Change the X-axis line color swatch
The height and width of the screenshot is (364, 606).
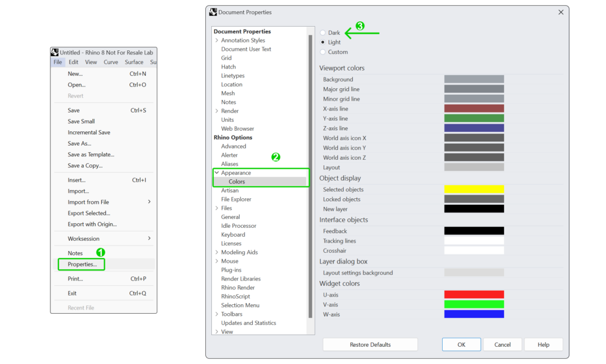[x=474, y=108]
